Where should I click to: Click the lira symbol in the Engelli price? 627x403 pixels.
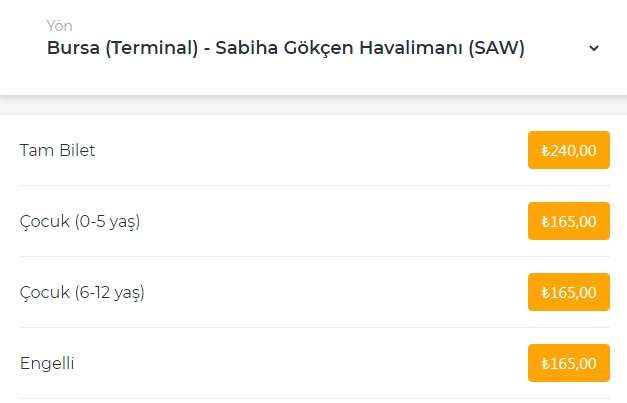coord(545,364)
